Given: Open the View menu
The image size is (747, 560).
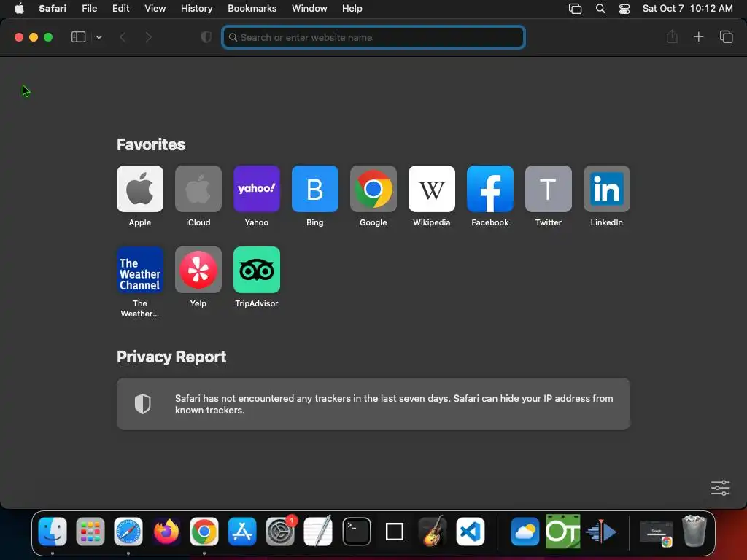Looking at the screenshot, I should point(155,8).
